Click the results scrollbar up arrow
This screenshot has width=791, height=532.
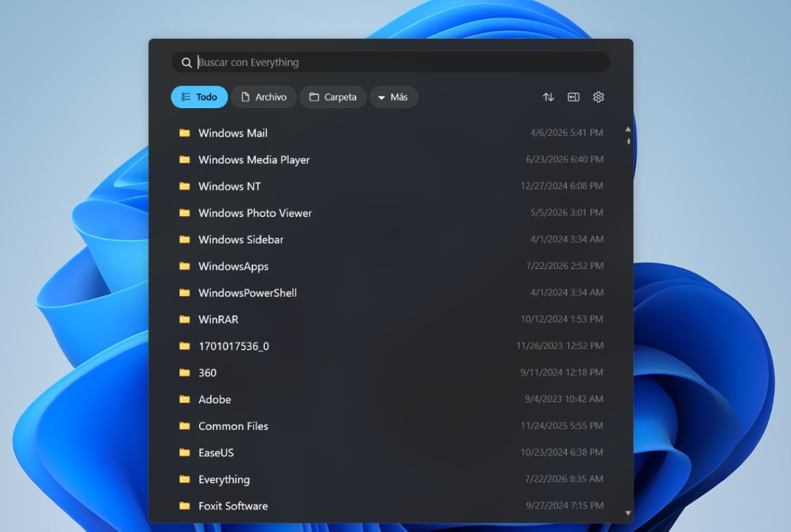[628, 129]
